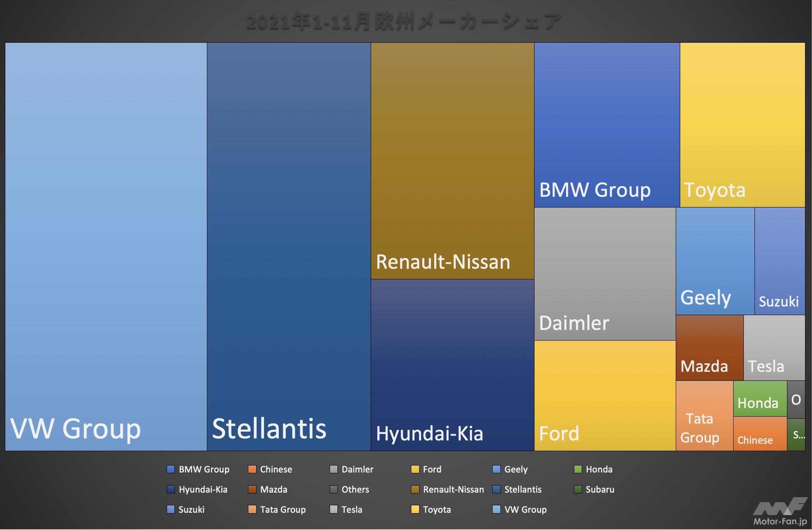Click the Subaru legend color swatch

(578, 489)
